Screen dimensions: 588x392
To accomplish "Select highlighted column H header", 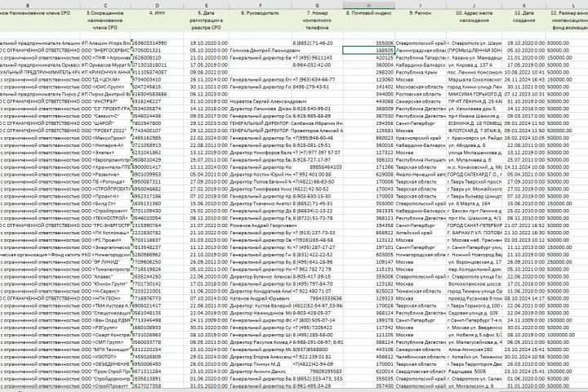I will [x=368, y=5].
